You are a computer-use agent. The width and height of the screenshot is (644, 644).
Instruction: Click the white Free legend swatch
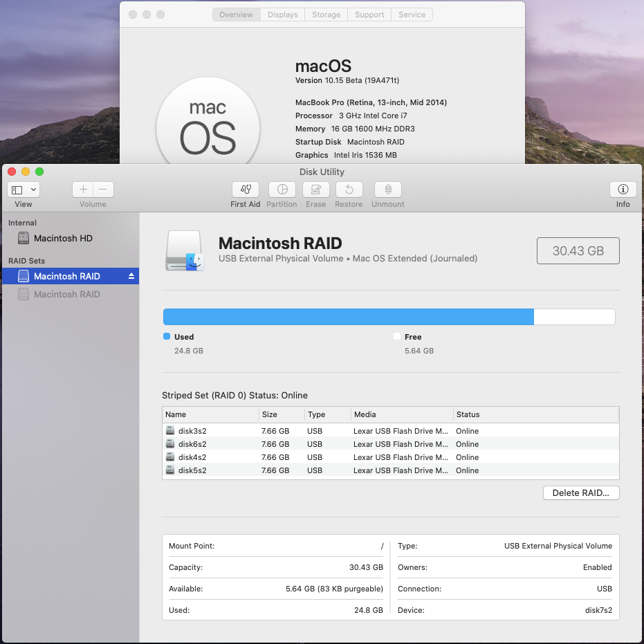click(397, 336)
